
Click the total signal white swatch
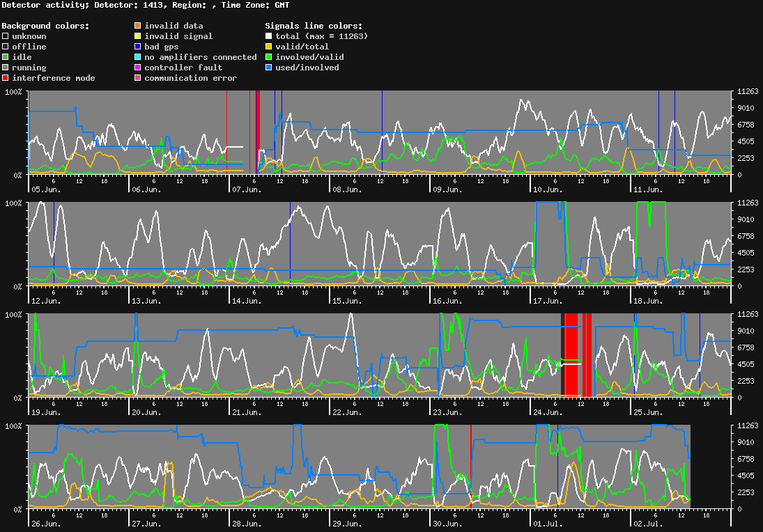point(268,36)
